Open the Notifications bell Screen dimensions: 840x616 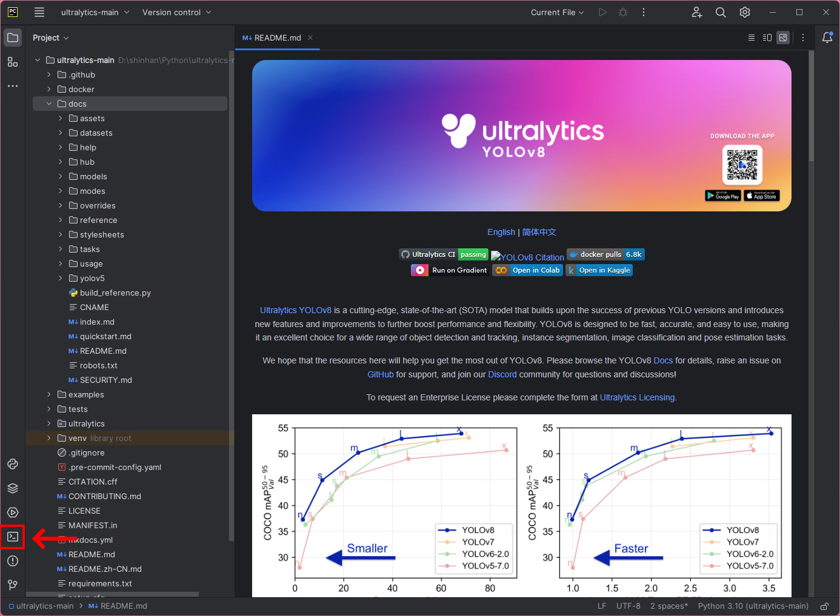[x=827, y=38]
